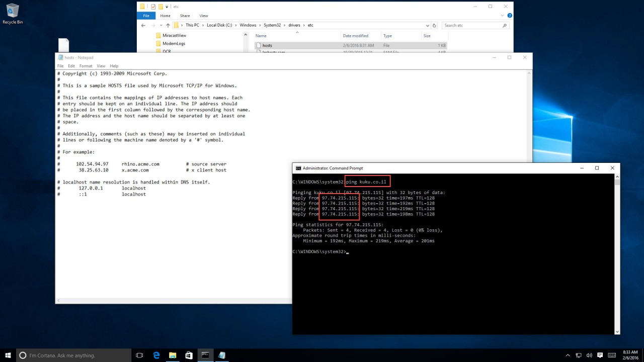
Task: Click the volume icon in system tray
Action: click(589, 355)
